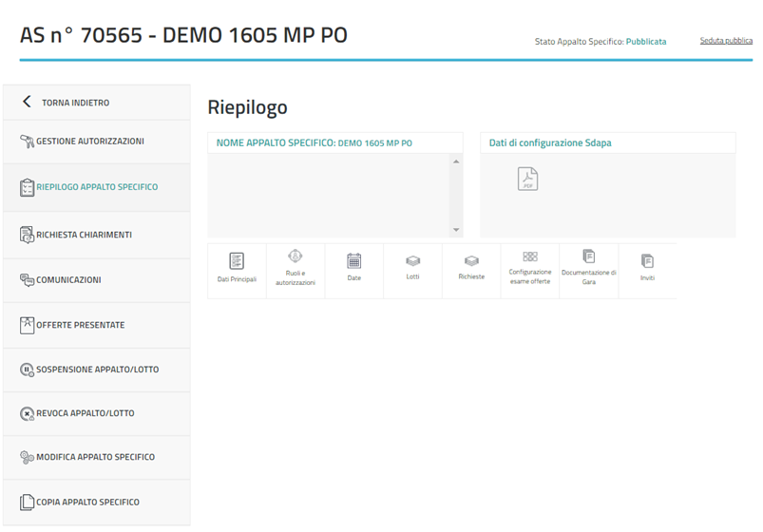Select the Ruoli e autorizzazioni icon
The width and height of the screenshot is (763, 532).
pos(295,256)
